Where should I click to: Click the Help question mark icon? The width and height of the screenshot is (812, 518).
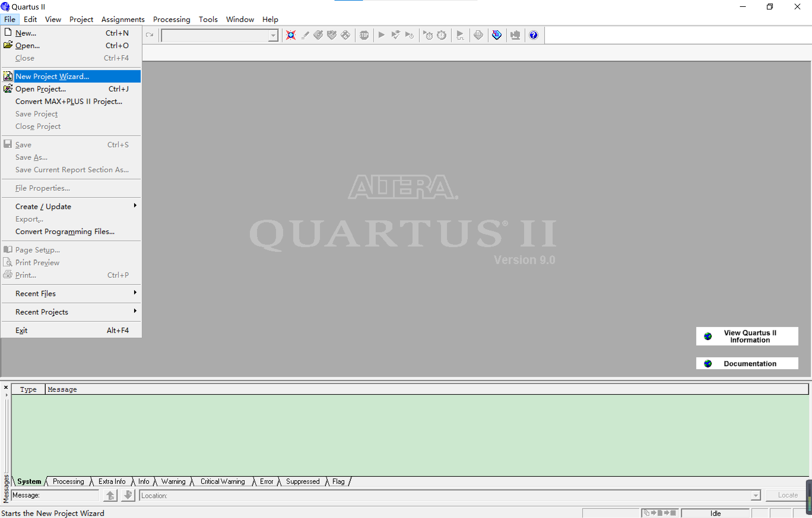[x=533, y=35]
